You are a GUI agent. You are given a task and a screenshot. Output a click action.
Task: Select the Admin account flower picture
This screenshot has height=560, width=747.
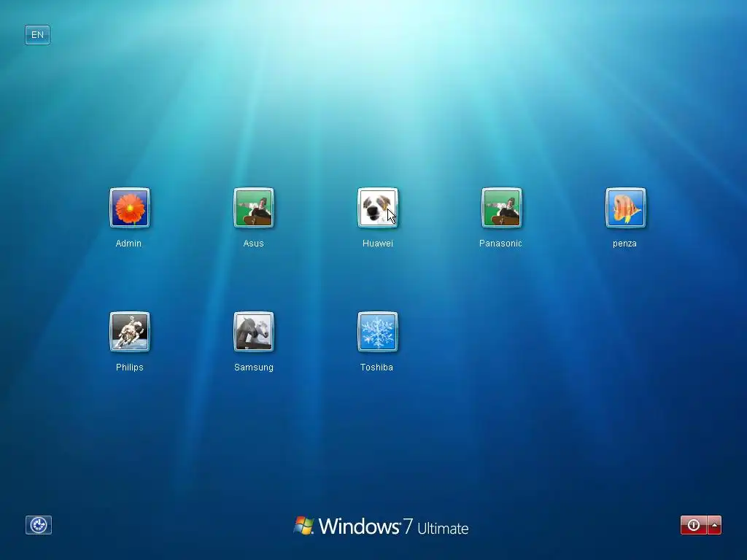[130, 208]
